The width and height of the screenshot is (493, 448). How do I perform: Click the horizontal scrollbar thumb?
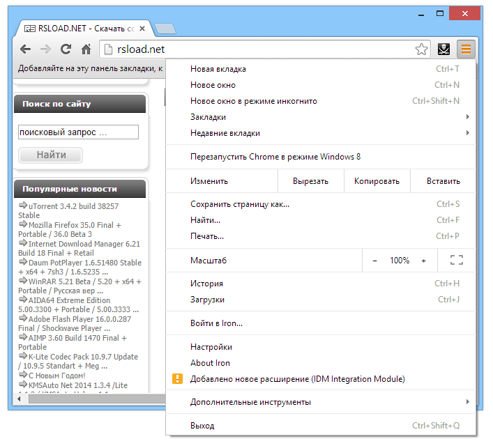click(x=97, y=399)
